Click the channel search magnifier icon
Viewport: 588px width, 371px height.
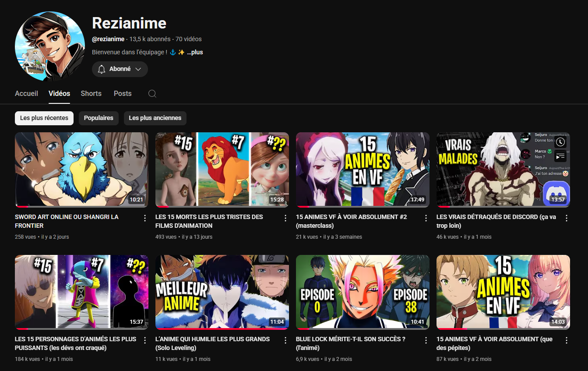(152, 94)
